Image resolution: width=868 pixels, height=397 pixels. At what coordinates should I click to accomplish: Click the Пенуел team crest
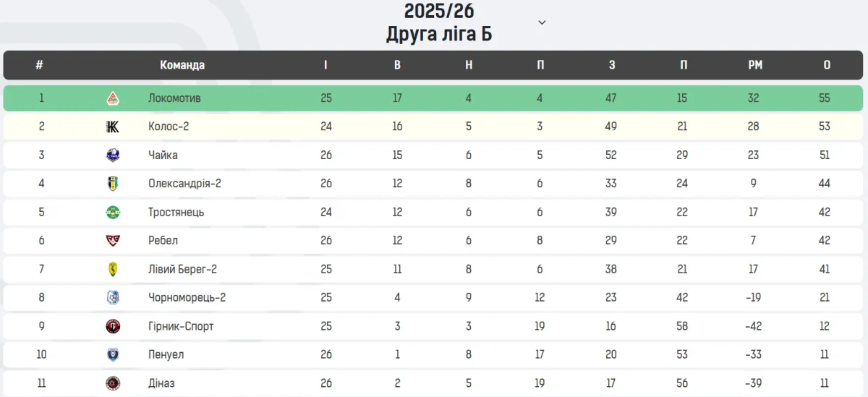click(113, 355)
